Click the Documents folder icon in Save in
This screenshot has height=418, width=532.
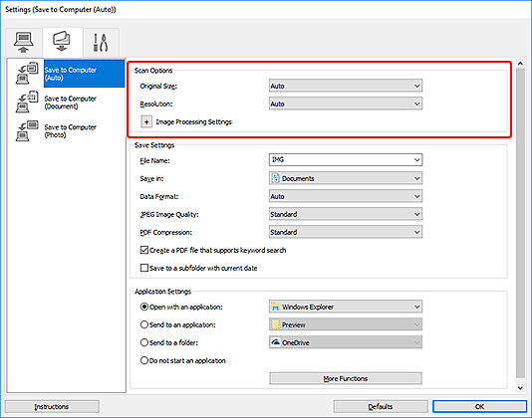click(276, 178)
